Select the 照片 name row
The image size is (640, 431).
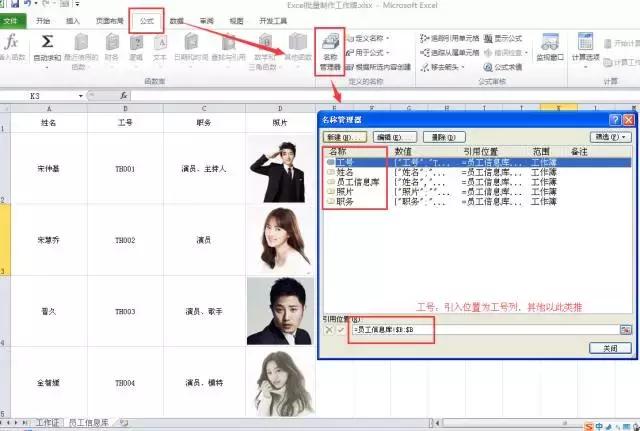click(x=477, y=191)
